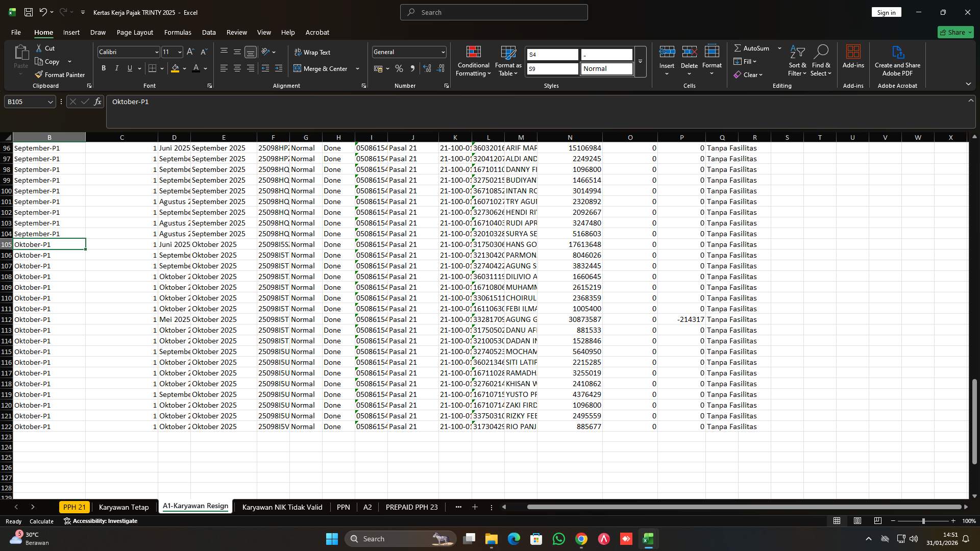Apply bold formatting to selected cell
The width and height of the screenshot is (980, 551).
pos(103,68)
